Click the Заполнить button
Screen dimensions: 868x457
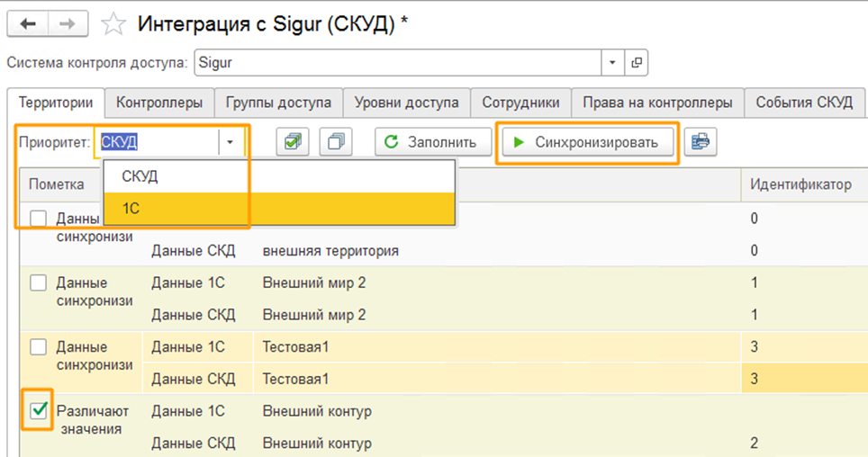(432, 142)
